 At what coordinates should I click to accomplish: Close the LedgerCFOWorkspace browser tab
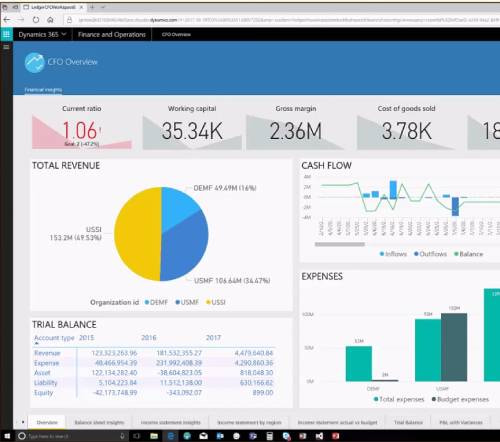[x=81, y=7]
